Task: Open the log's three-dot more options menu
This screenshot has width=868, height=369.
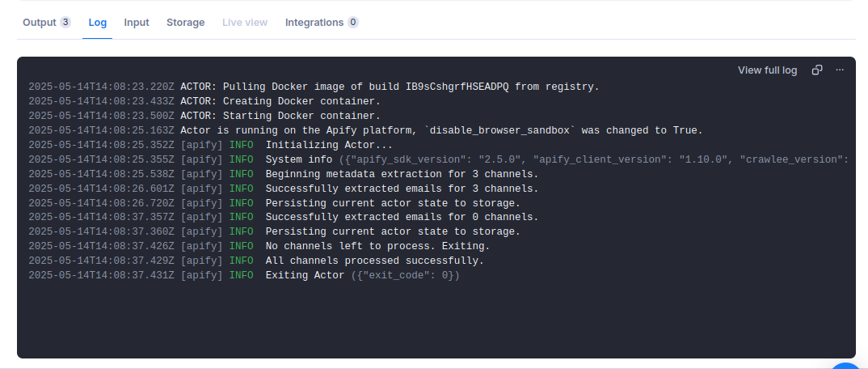Action: 840,70
